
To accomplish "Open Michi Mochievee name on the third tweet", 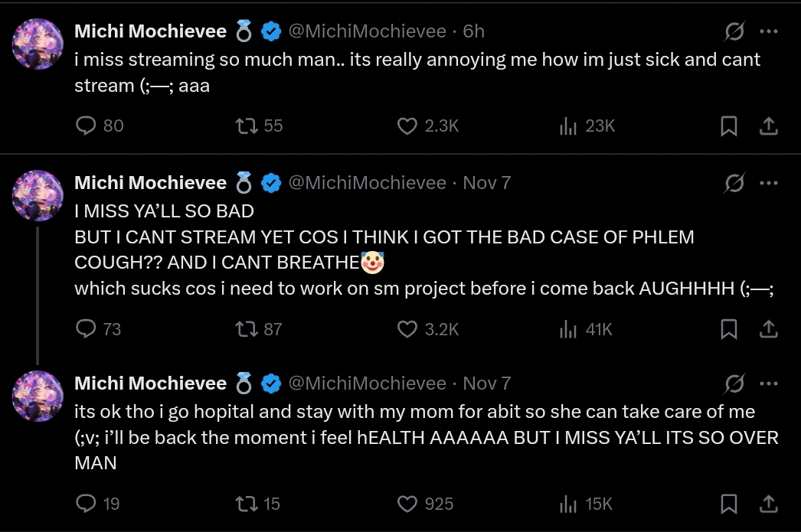I will (x=150, y=383).
